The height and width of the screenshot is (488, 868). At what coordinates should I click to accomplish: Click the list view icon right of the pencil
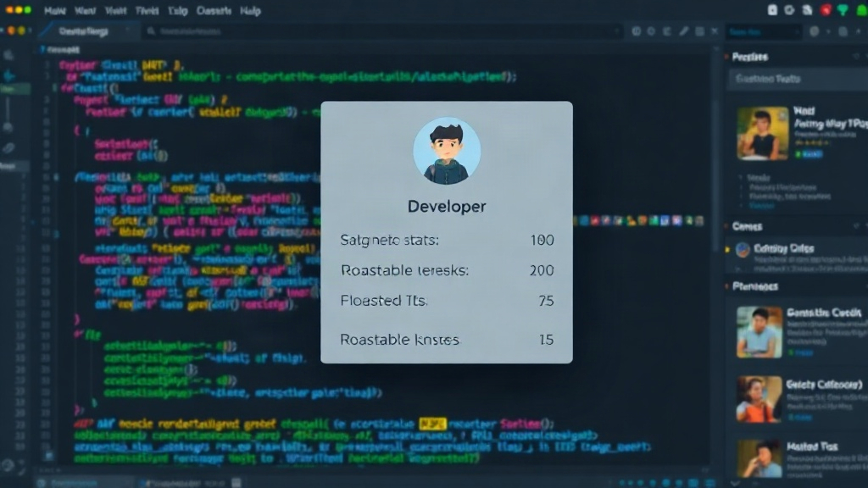[x=699, y=31]
